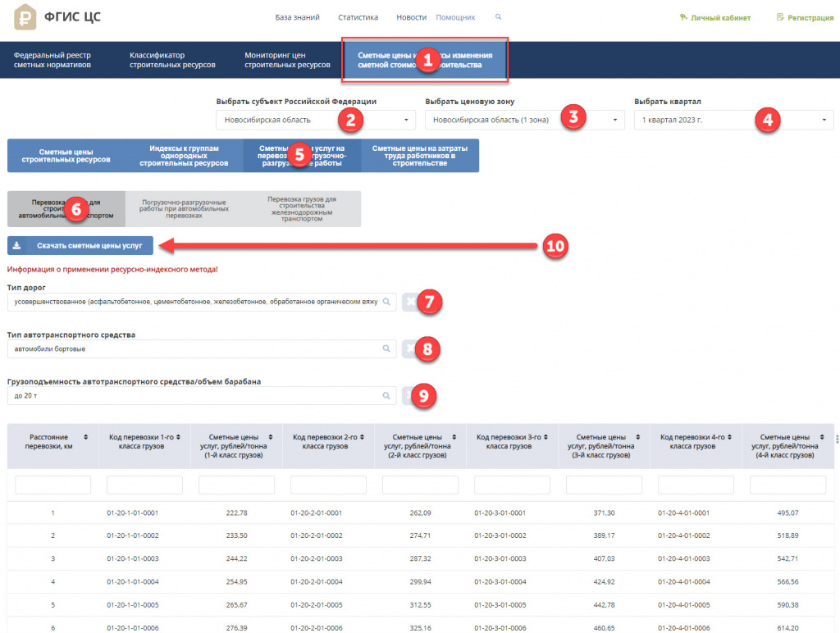Viewport: 840px width, 633px height.
Task: Click the download icon on the Скачать button
Action: [16, 245]
